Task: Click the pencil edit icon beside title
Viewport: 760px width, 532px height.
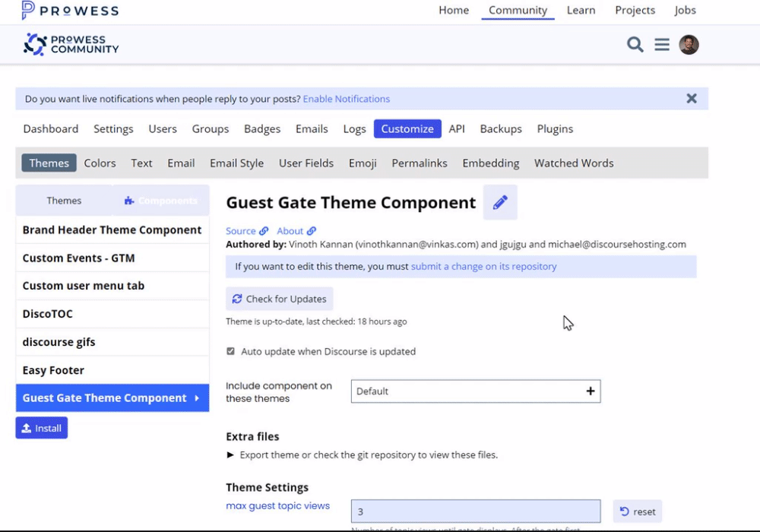Action: click(x=500, y=202)
